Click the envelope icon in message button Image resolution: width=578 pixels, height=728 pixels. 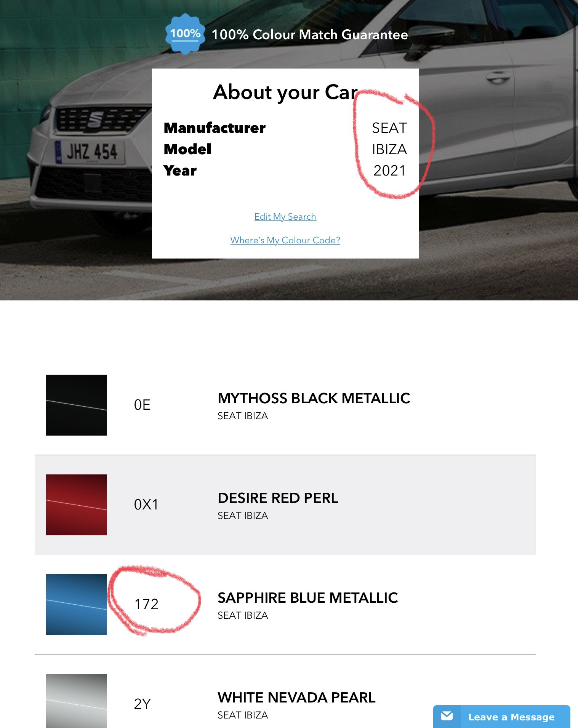pos(447,716)
